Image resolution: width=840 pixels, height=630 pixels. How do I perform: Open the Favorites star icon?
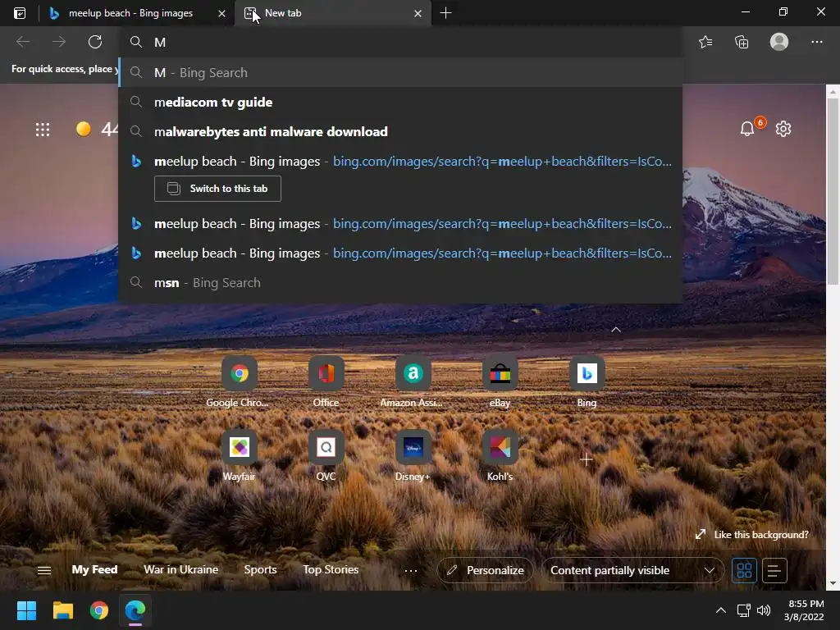coord(705,42)
